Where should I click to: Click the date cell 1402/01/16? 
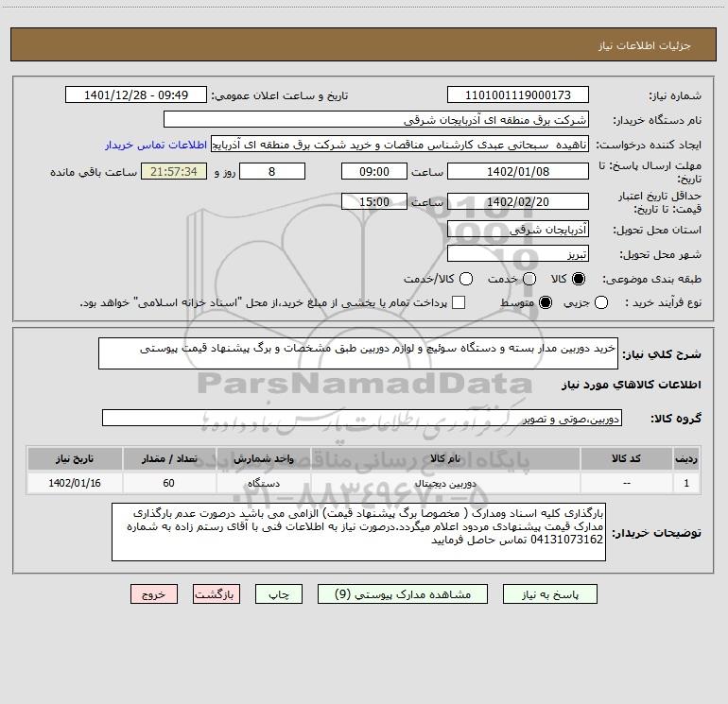point(75,483)
